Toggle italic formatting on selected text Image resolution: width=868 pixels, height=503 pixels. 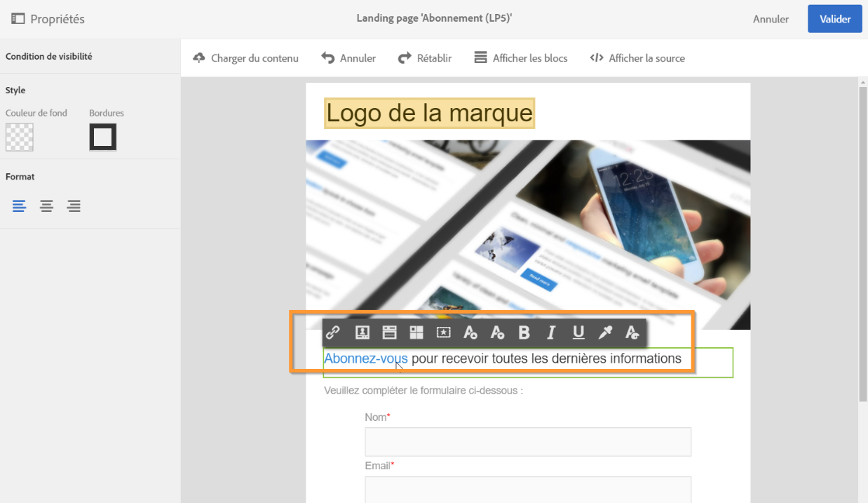[551, 333]
